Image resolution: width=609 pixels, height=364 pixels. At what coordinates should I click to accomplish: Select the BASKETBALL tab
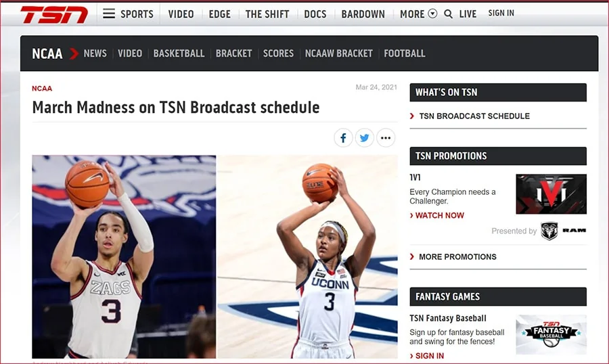point(179,53)
